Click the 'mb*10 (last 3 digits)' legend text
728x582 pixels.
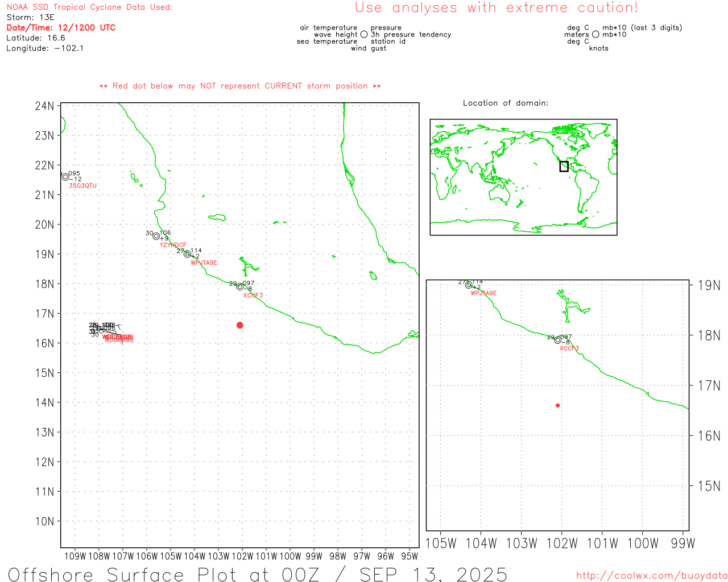pos(642,28)
